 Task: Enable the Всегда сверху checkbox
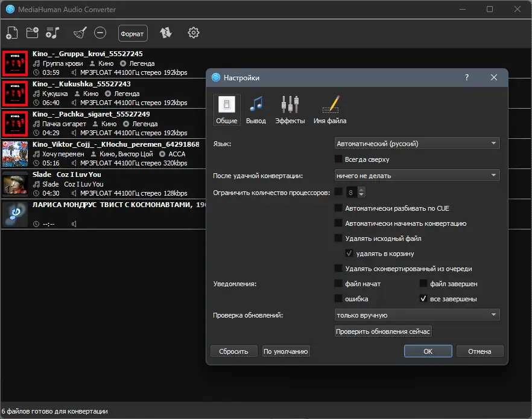(x=338, y=159)
